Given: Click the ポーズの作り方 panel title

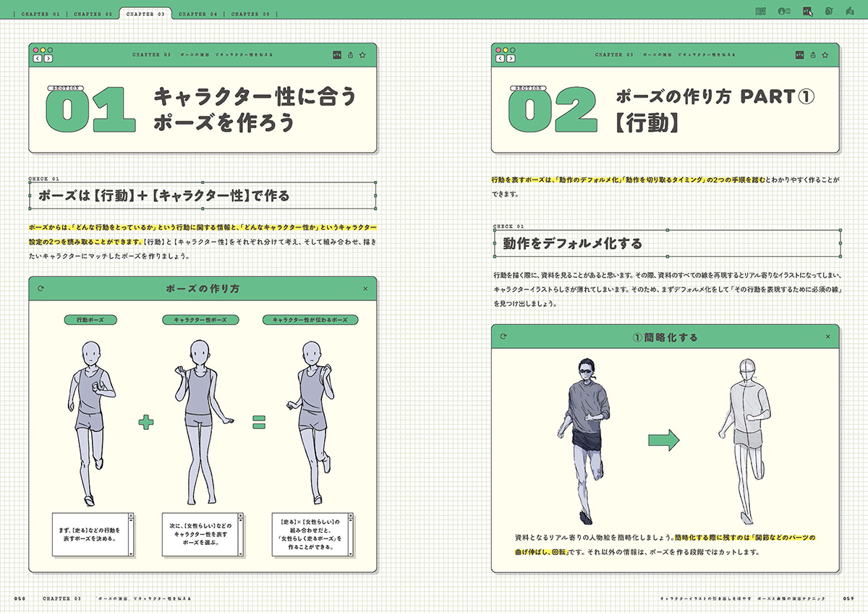Looking at the screenshot, I should [x=203, y=288].
